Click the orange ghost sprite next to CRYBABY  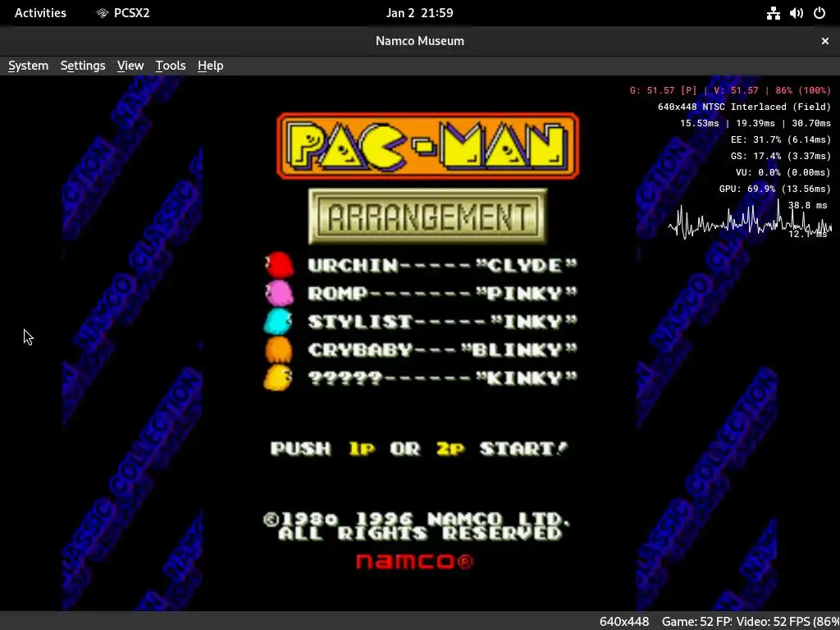pyautogui.click(x=279, y=349)
